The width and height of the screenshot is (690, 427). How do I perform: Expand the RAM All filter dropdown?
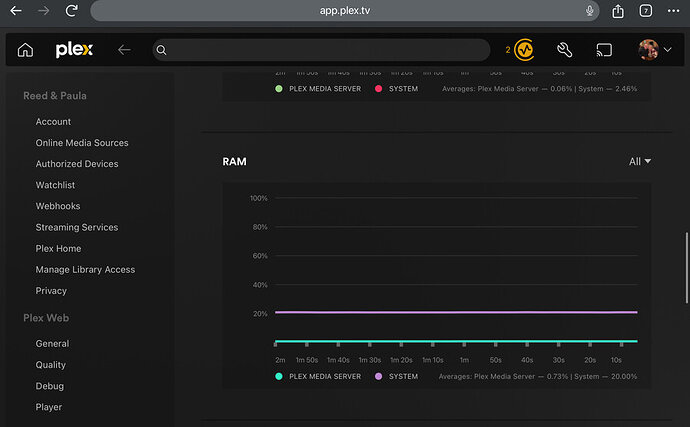639,162
